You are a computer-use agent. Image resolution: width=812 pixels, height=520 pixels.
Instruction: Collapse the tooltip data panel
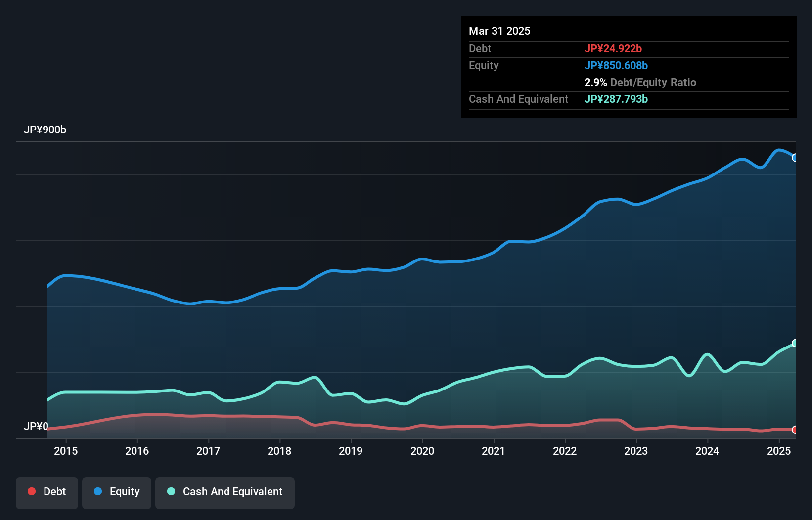click(x=628, y=67)
